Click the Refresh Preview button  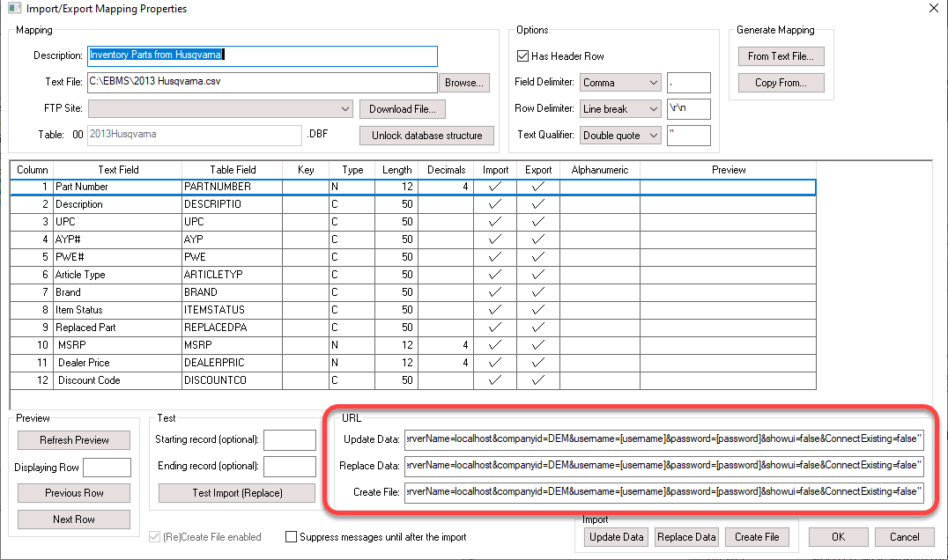coord(74,439)
